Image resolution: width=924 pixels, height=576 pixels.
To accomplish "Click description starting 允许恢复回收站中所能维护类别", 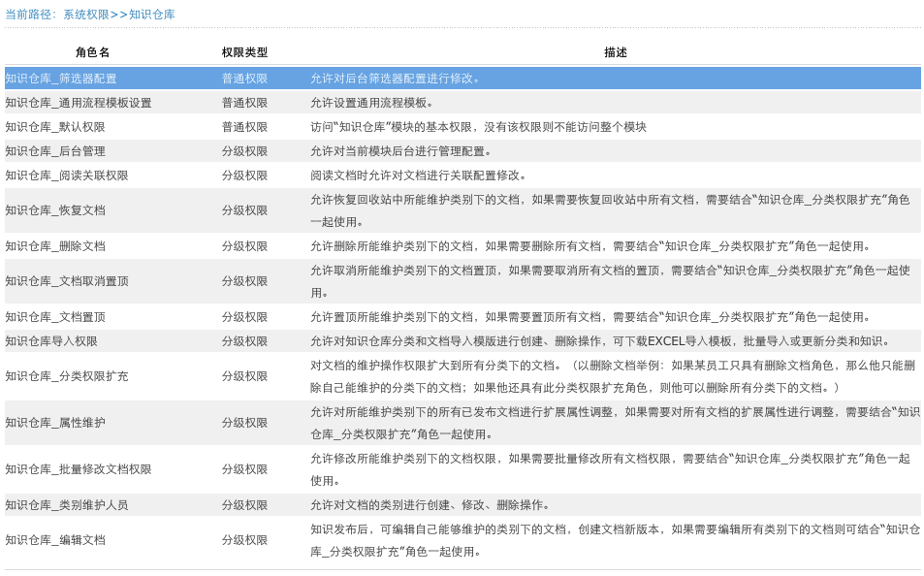I will 611,210.
